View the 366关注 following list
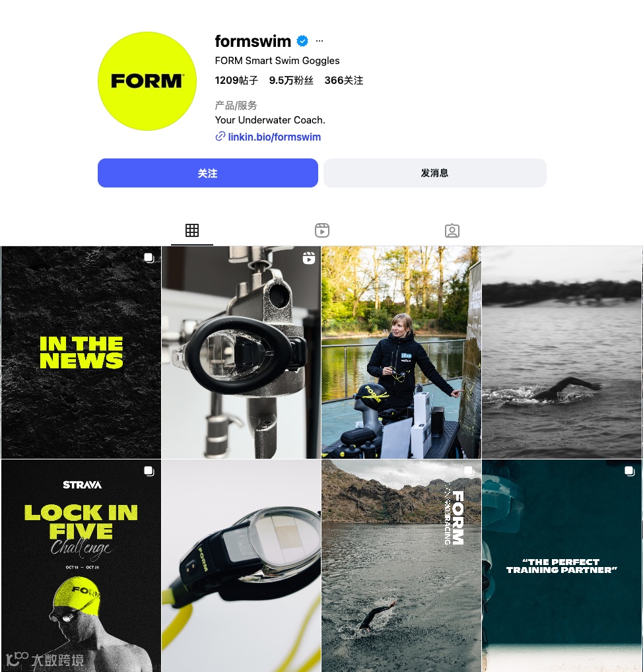This screenshot has height=672, width=643. point(344,81)
